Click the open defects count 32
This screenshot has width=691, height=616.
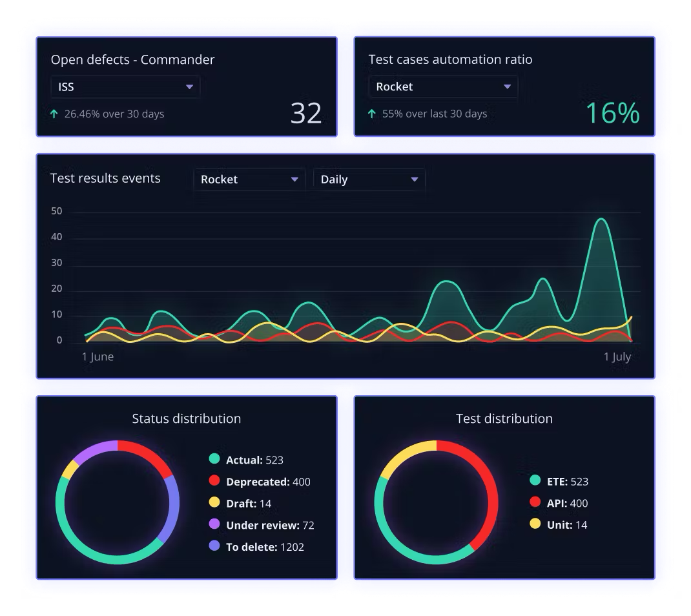(306, 114)
